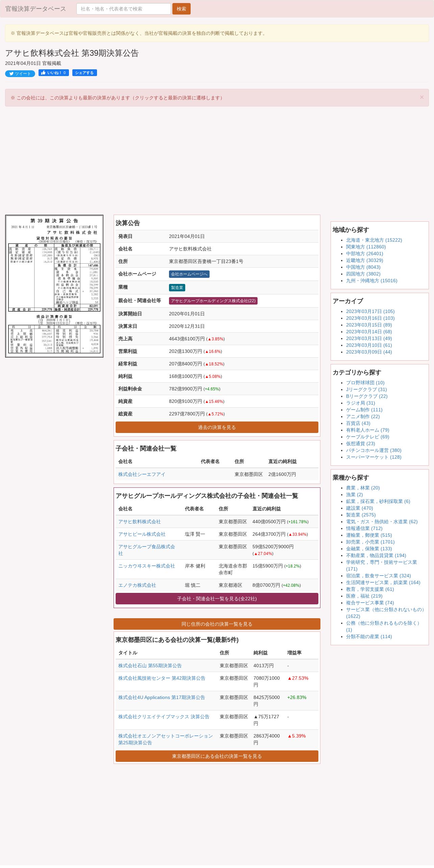The height and width of the screenshot is (868, 434).
Task: Open archive 2023年03月09日 (44)
Action: (x=369, y=352)
